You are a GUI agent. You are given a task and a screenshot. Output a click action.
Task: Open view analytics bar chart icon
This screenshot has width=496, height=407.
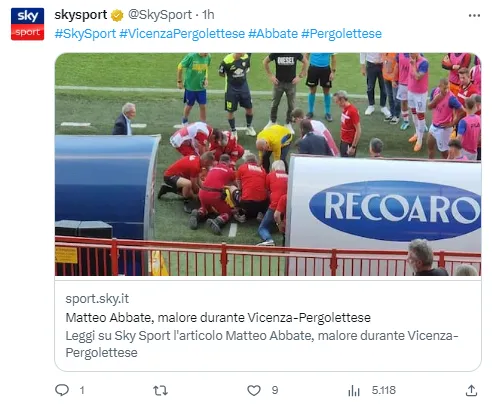coord(354,390)
